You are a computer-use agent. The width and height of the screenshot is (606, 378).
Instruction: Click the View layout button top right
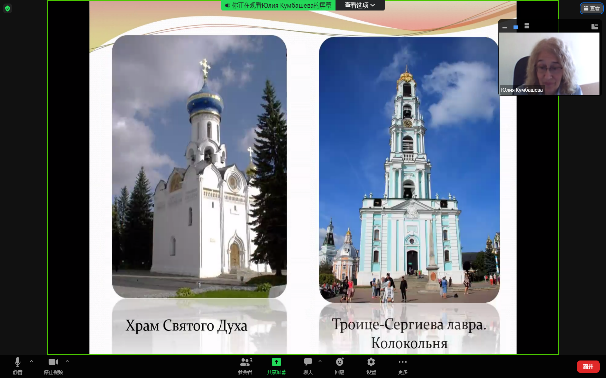(x=591, y=8)
